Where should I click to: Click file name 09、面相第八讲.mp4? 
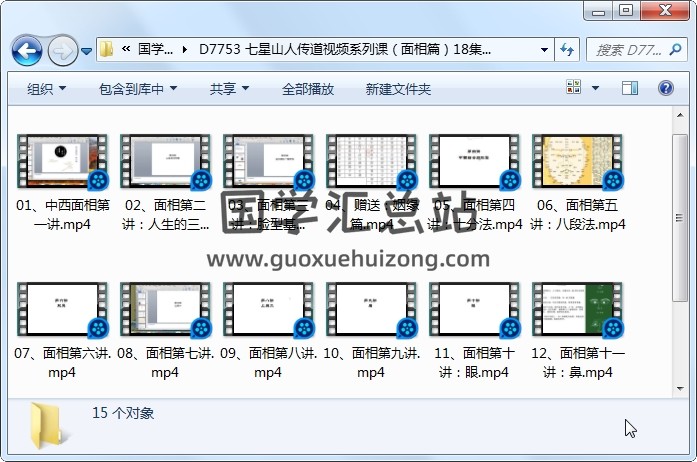pyautogui.click(x=268, y=362)
